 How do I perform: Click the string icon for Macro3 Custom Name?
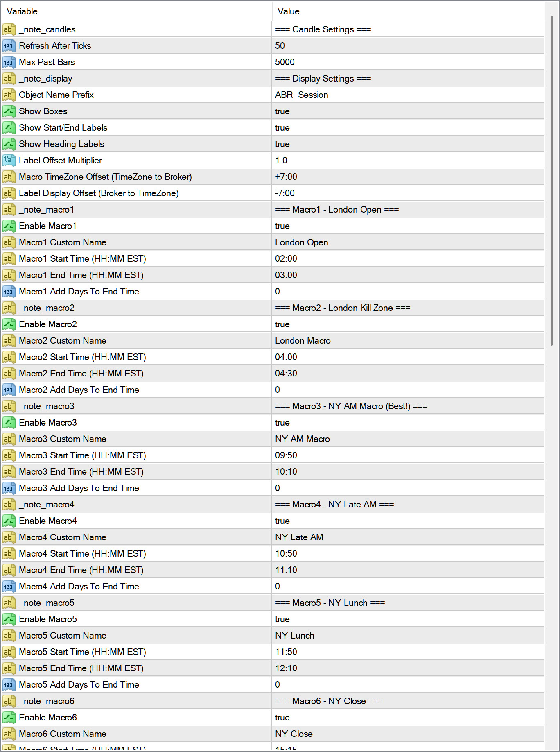8,439
